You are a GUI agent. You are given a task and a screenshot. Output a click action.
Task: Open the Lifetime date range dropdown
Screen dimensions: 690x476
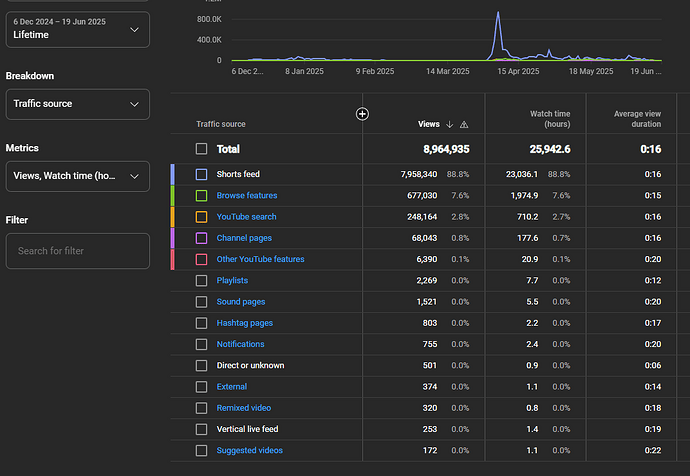[x=78, y=30]
